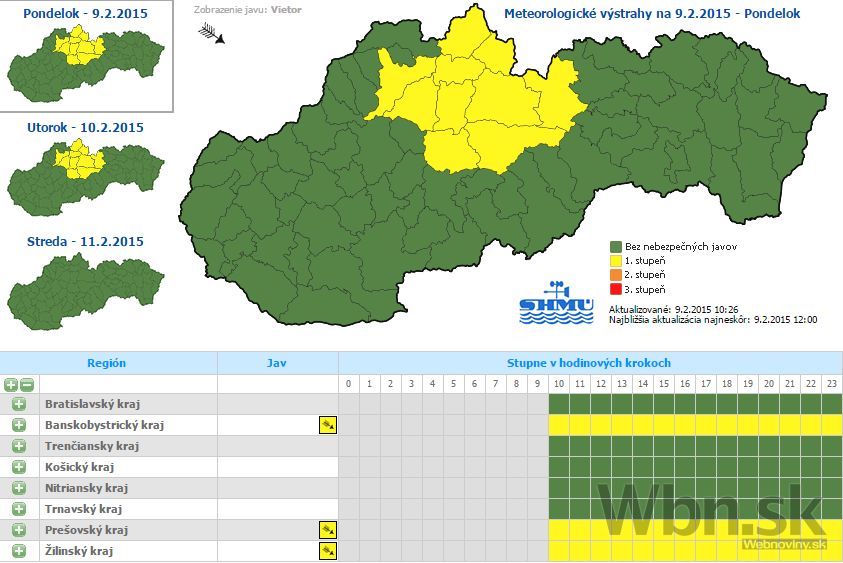The height and width of the screenshot is (563, 843).
Task: Expand the Banskobystrický kraj row
Action: [x=19, y=425]
